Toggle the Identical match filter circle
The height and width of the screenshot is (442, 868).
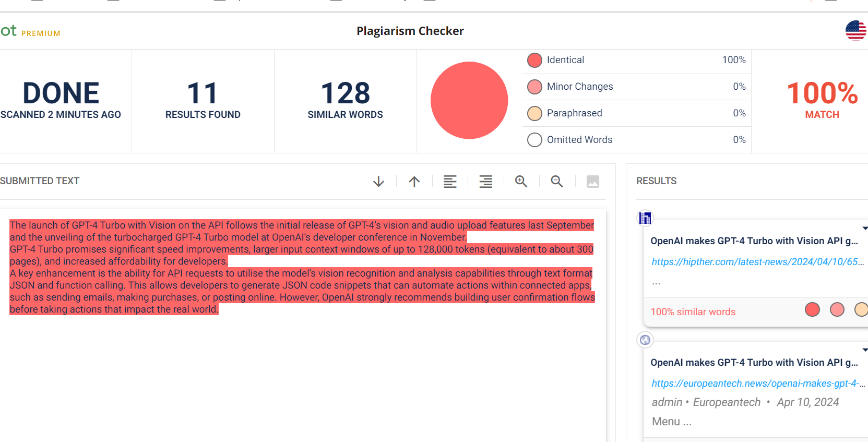coord(534,61)
